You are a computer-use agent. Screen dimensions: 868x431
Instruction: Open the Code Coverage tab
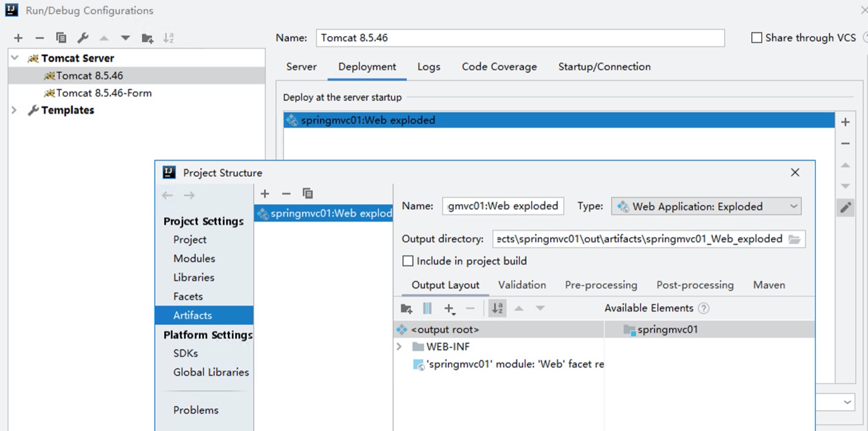[x=499, y=67]
